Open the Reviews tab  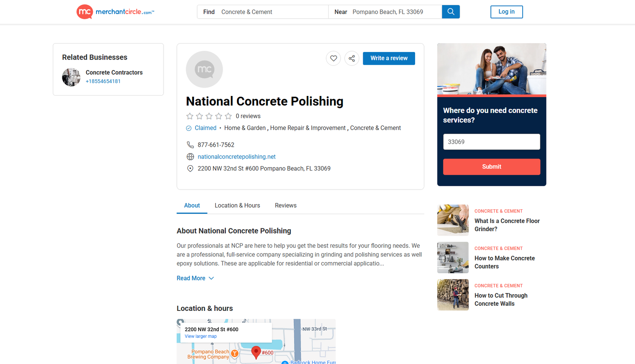coord(285,205)
